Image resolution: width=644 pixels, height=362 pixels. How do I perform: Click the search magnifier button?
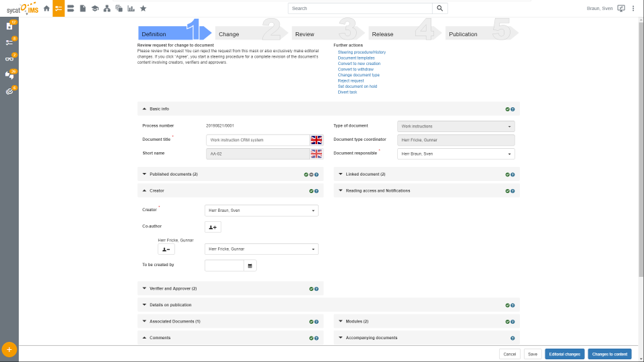pyautogui.click(x=440, y=8)
